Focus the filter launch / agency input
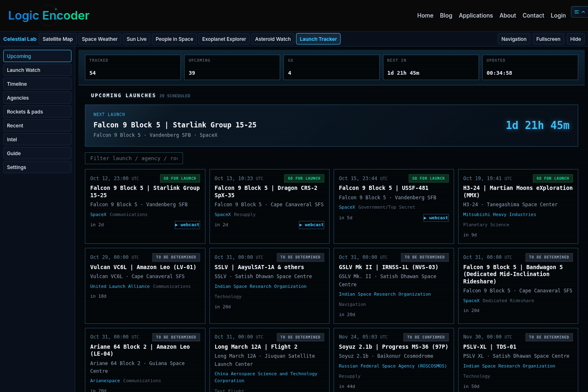This screenshot has width=588, height=392. 134,158
